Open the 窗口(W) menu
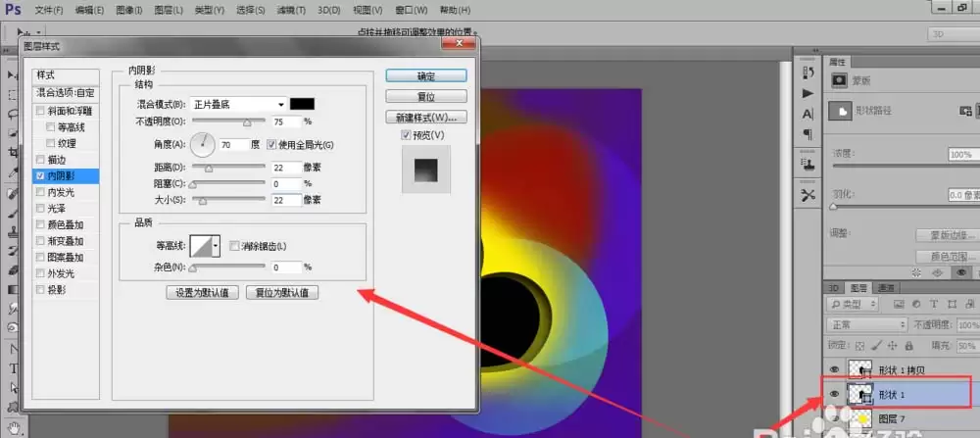This screenshot has width=980, height=438. 412,11
